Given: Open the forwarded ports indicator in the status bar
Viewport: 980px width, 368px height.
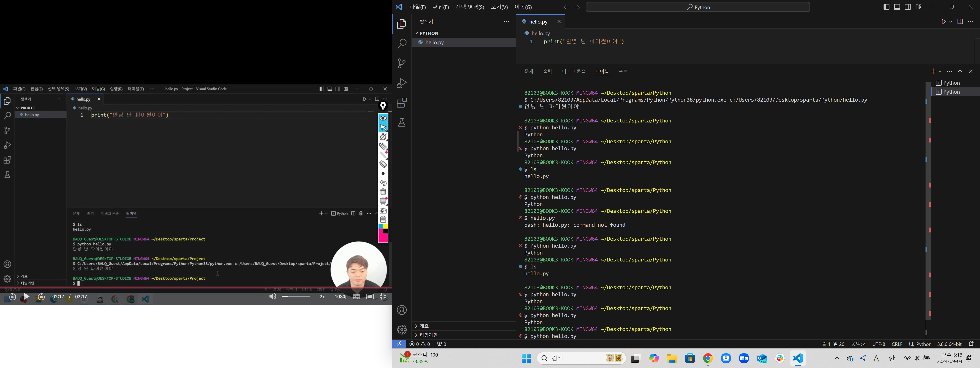Looking at the screenshot, I should (x=442, y=344).
